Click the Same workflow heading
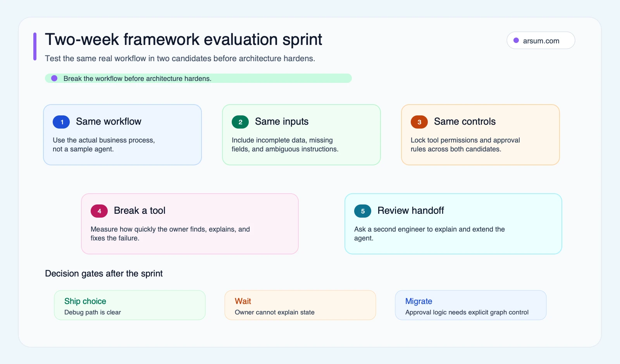620x364 pixels. click(108, 122)
